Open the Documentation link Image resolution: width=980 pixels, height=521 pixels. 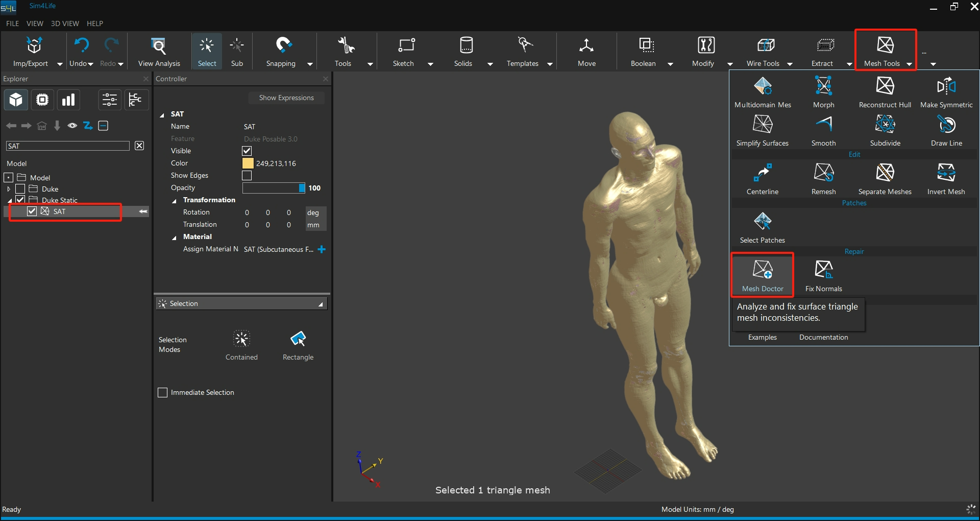(823, 338)
